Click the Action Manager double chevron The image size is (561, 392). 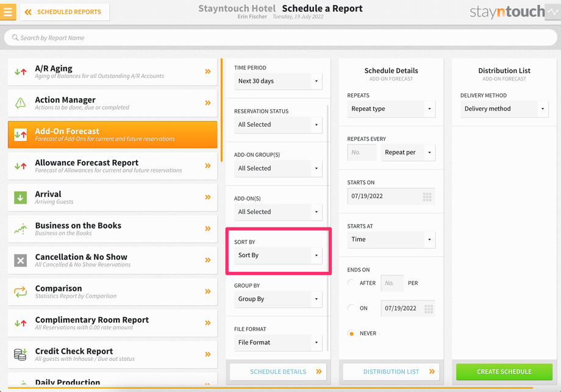pos(207,103)
